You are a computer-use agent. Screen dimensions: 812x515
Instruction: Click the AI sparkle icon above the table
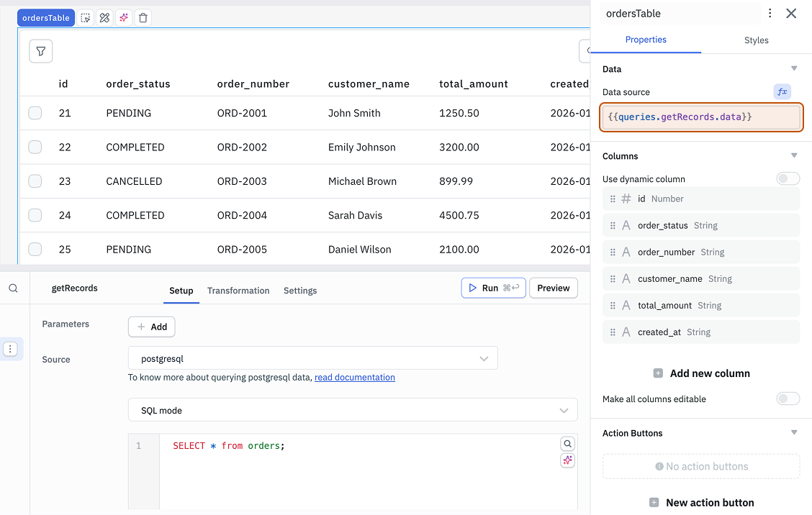tap(124, 18)
